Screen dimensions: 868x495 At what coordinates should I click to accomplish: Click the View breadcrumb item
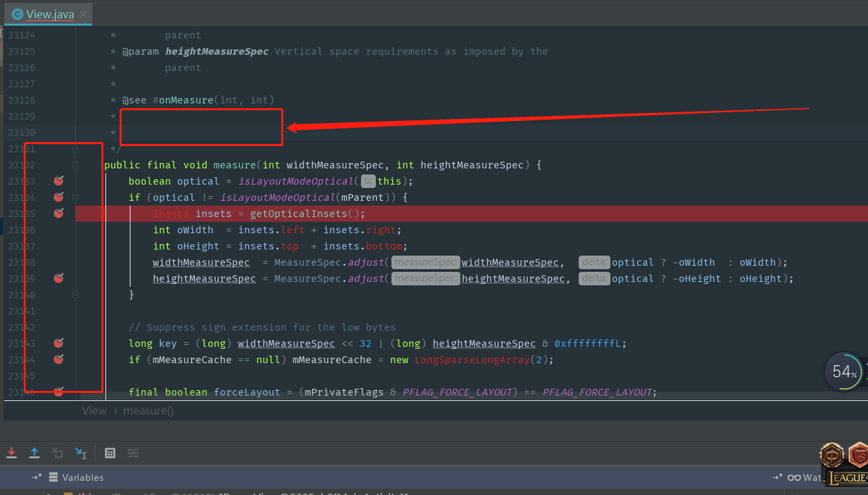click(95, 410)
